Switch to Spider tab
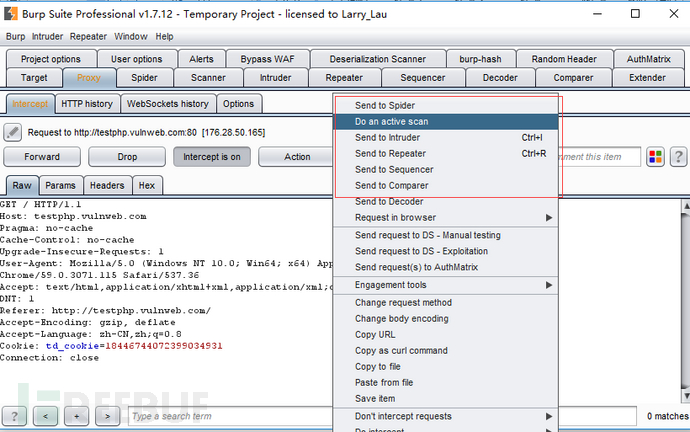The image size is (690, 432). pos(144,78)
